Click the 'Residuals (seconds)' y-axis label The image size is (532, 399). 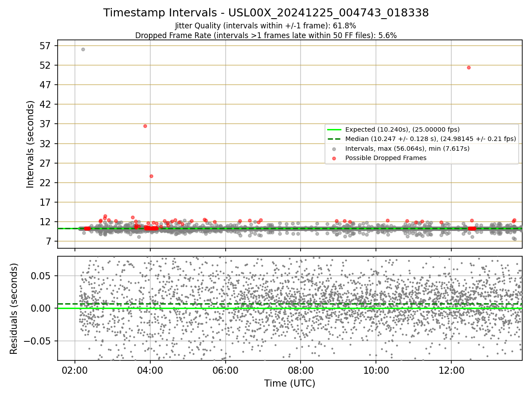point(14,309)
